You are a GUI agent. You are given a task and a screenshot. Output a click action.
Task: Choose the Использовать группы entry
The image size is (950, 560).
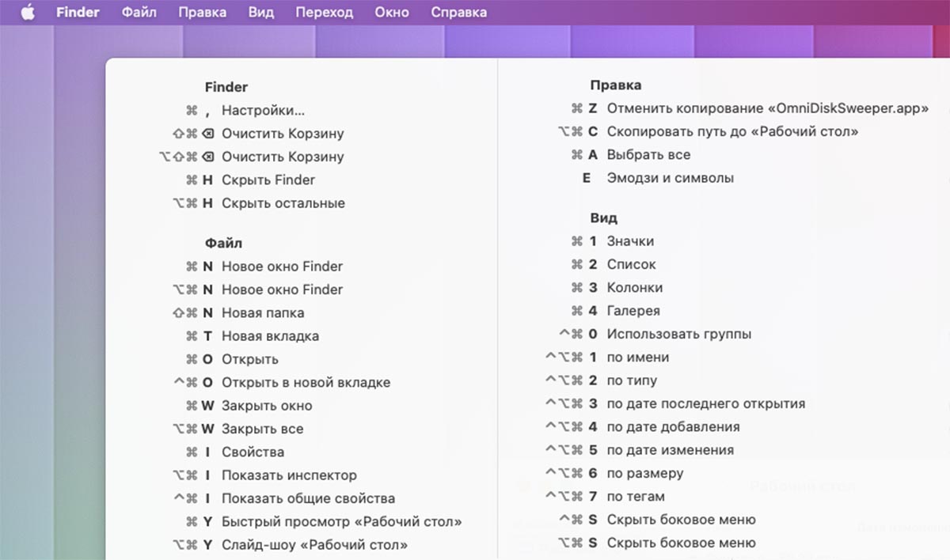(678, 334)
